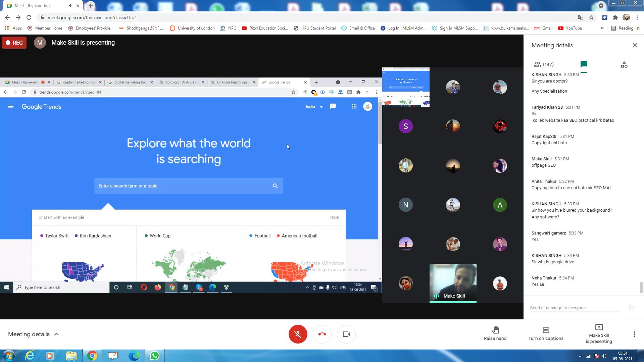Click the translate page icon

click(x=580, y=17)
